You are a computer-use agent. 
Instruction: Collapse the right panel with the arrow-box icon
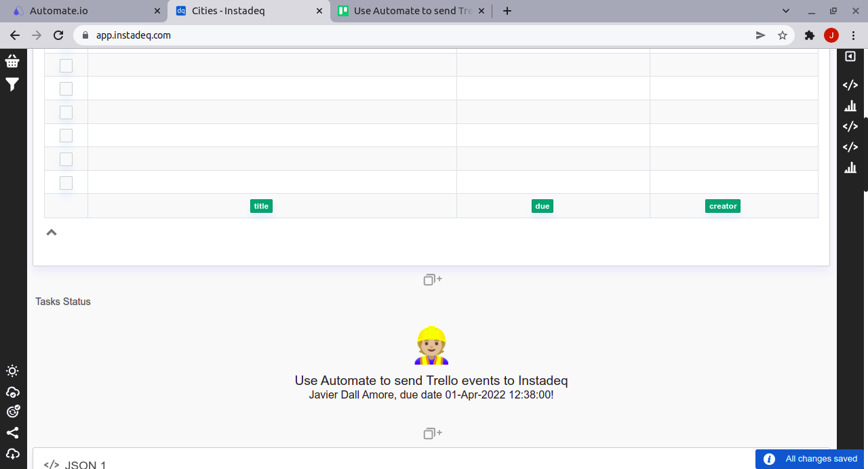[x=850, y=57]
